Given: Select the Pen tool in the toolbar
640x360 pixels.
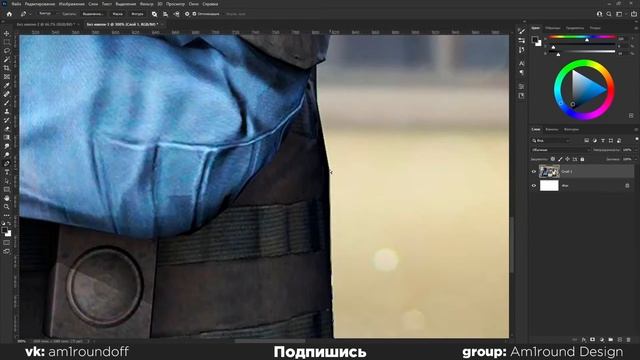Looking at the screenshot, I should (7, 163).
